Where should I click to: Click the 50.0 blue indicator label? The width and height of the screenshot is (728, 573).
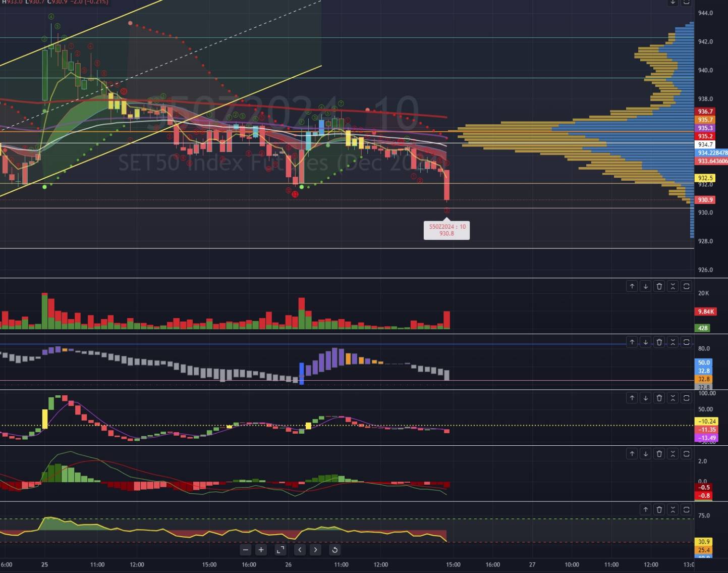click(x=704, y=362)
